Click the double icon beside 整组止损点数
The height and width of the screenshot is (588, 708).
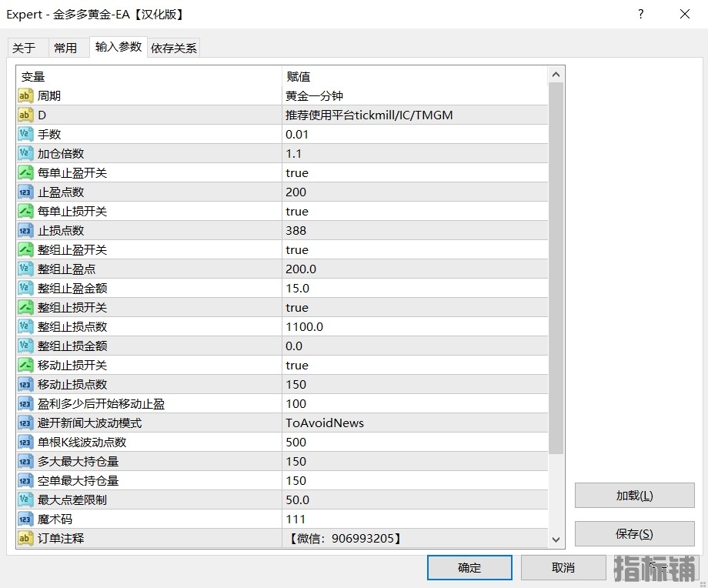coord(25,326)
